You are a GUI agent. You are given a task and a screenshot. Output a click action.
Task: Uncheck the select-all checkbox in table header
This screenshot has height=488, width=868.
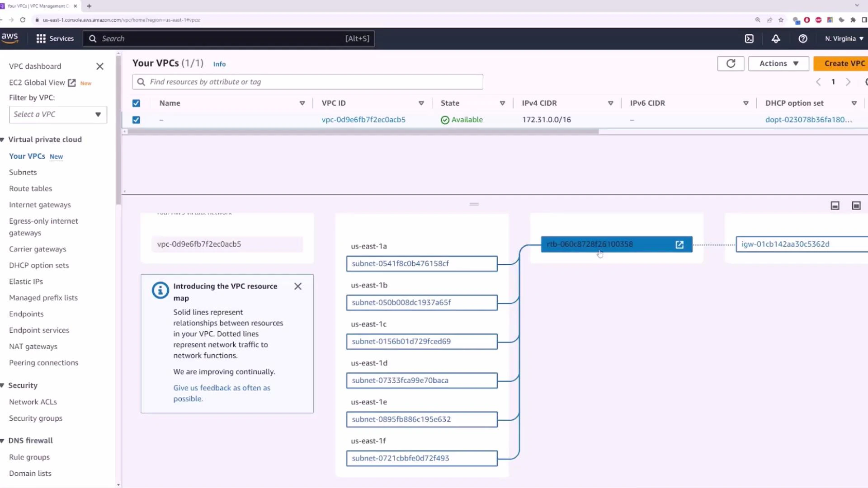tap(136, 103)
